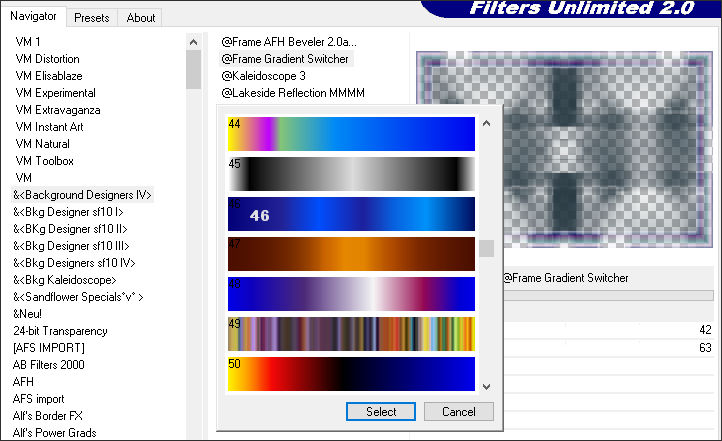This screenshot has width=722, height=441.
Task: Select VM Natural category
Action: click(x=42, y=144)
